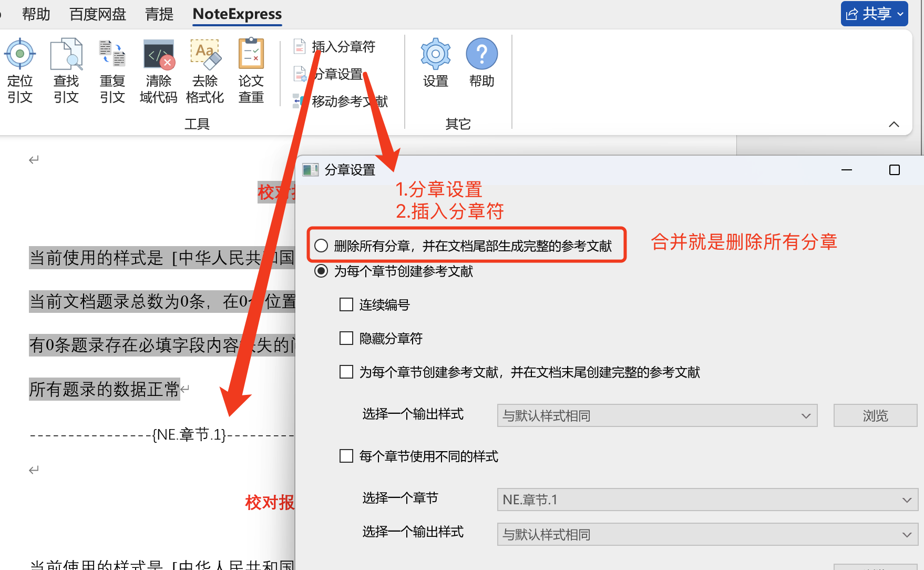This screenshot has height=570, width=924.
Task: Click 插入分章符 insert chapter break
Action: pos(334,47)
